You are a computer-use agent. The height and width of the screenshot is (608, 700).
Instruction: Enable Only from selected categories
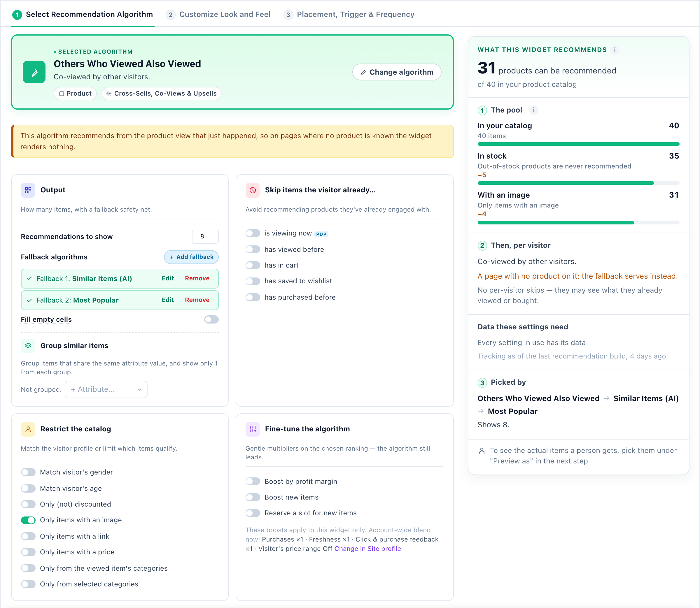28,584
